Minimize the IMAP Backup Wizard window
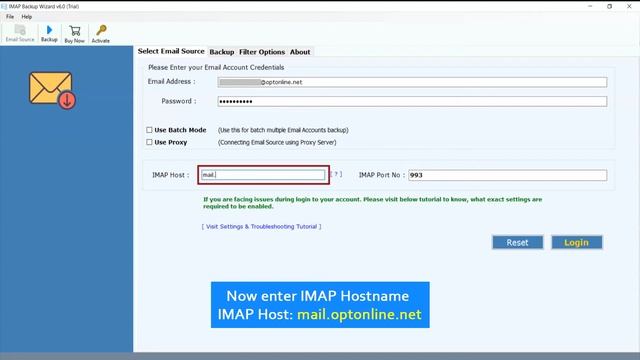The height and width of the screenshot is (360, 640). click(590, 6)
